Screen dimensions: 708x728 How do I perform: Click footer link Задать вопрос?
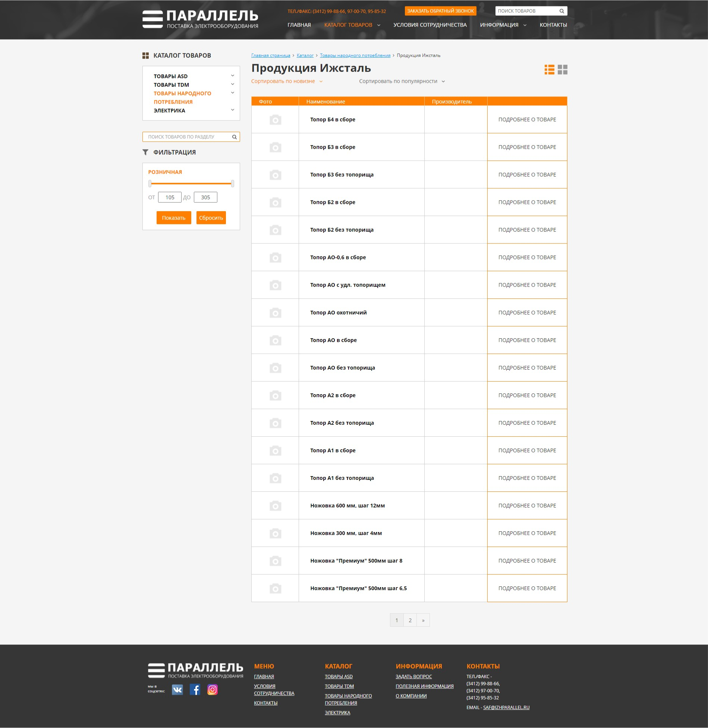point(414,677)
